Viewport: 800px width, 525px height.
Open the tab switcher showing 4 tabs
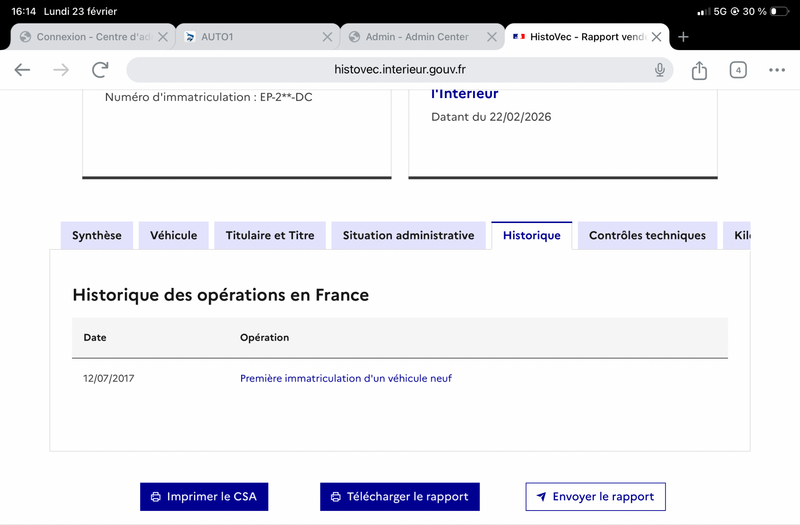pos(738,70)
